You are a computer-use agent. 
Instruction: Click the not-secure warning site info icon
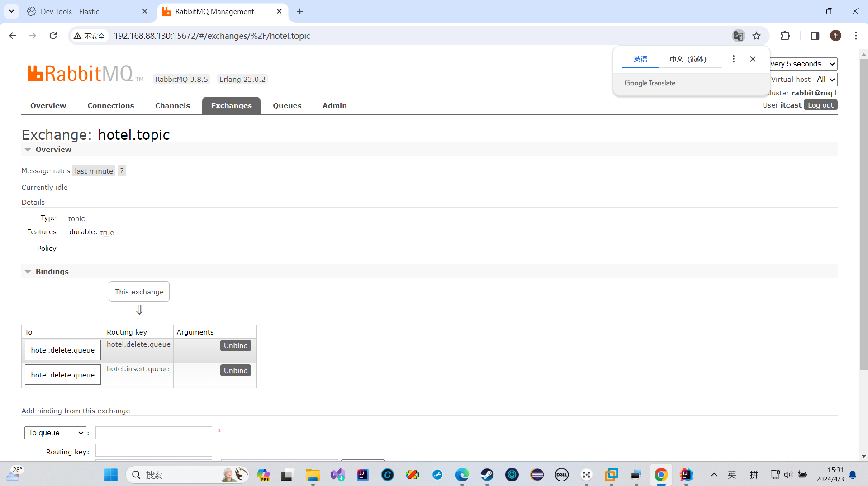tap(89, 36)
